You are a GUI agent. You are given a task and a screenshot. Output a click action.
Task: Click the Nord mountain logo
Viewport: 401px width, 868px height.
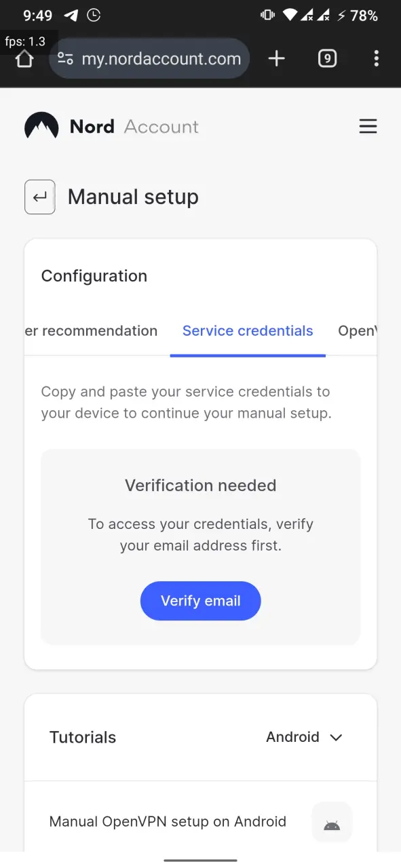point(41,126)
